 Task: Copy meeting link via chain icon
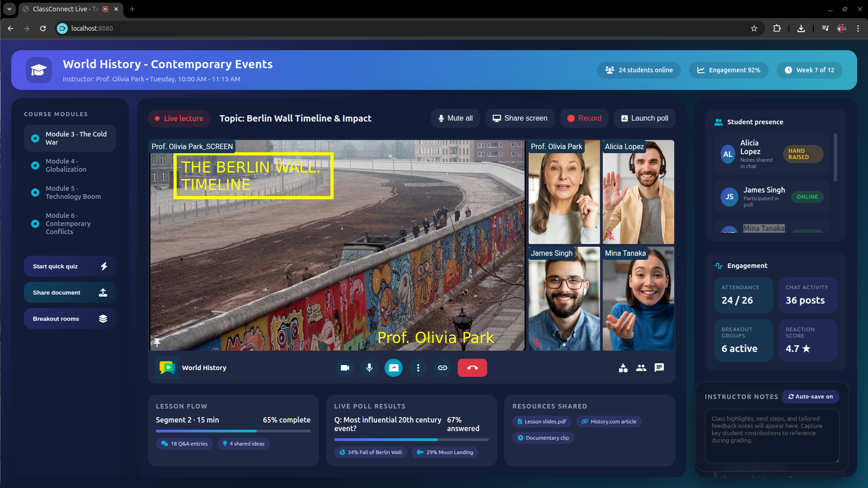(442, 368)
